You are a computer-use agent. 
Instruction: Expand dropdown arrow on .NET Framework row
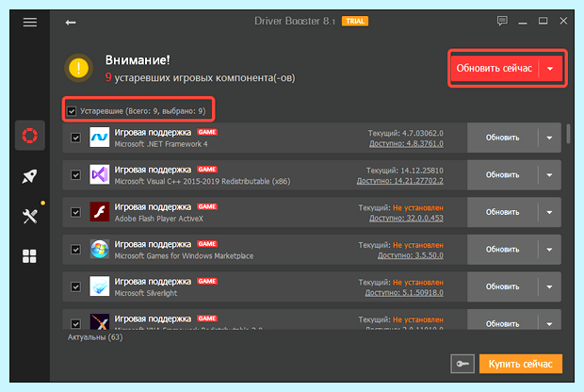(549, 138)
